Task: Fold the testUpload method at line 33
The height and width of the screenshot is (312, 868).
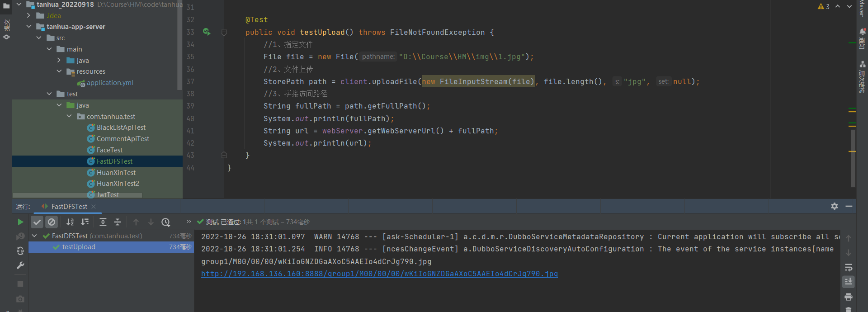Action: (x=224, y=32)
